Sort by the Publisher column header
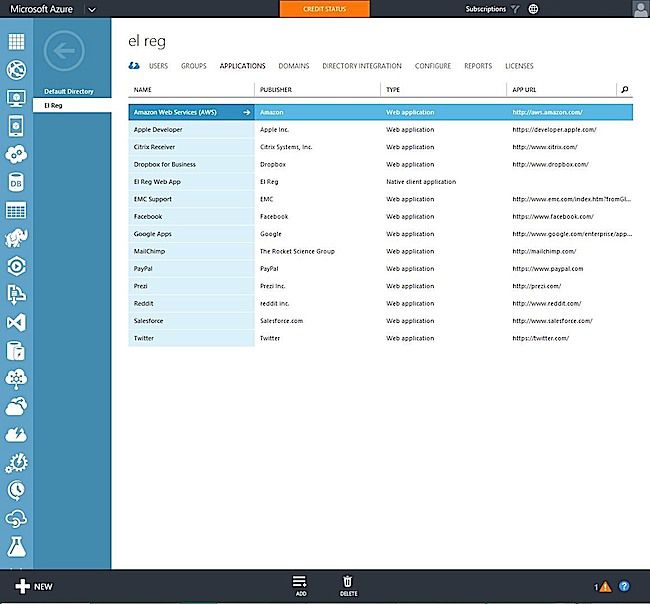This screenshot has width=650, height=604. tap(276, 90)
